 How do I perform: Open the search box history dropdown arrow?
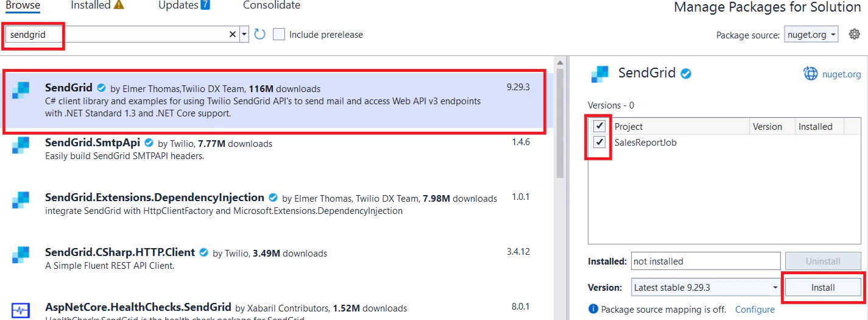point(244,34)
